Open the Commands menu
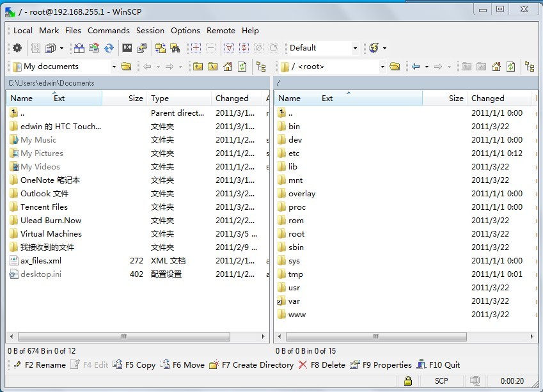This screenshot has height=392, width=543. point(108,31)
